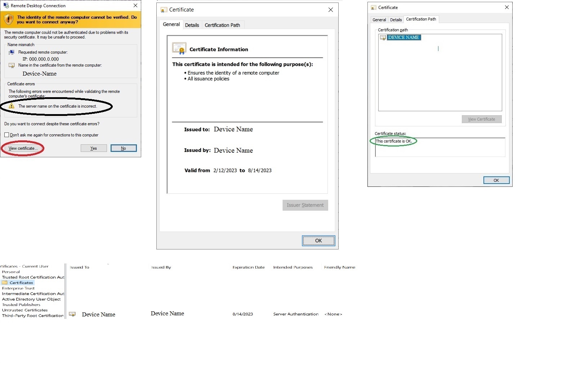This screenshot has height=392, width=580.
Task: Choose Yes in Remote Desktop Connection dialog
Action: 94,148
